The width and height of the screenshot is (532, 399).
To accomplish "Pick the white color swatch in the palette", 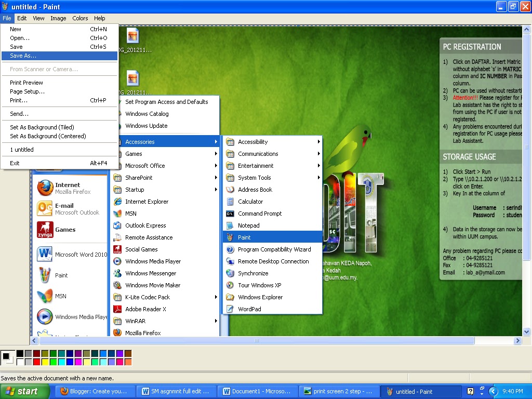I will [20, 362].
